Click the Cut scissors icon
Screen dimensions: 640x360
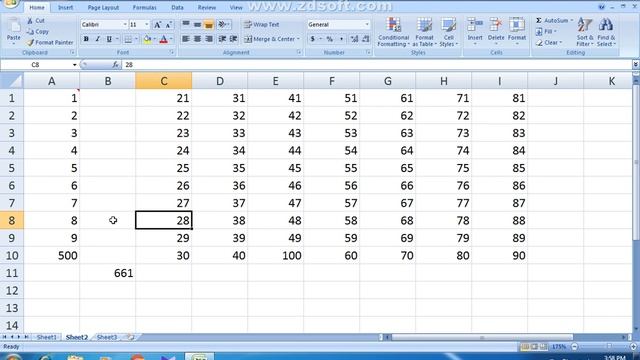click(30, 20)
